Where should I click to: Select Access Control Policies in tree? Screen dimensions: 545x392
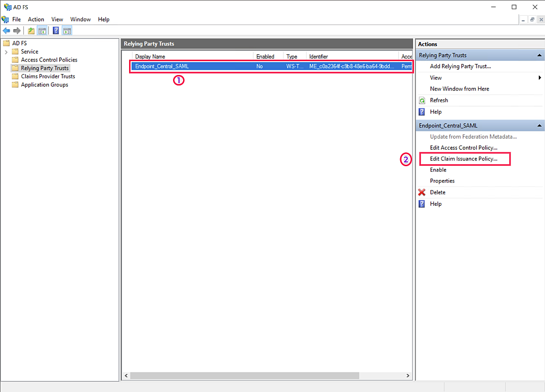(x=49, y=60)
